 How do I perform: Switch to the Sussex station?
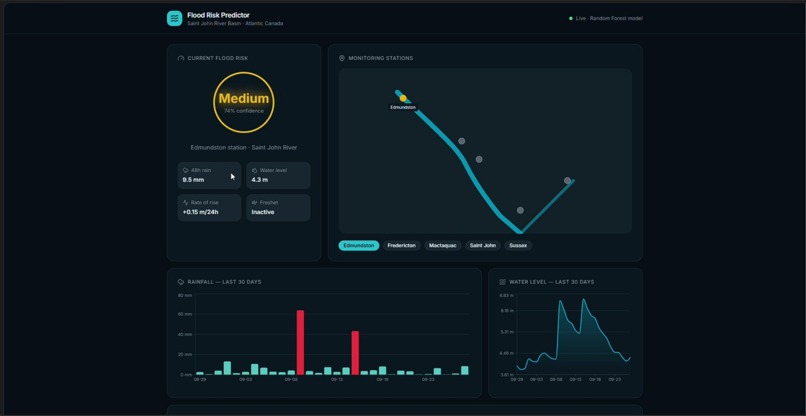(518, 246)
